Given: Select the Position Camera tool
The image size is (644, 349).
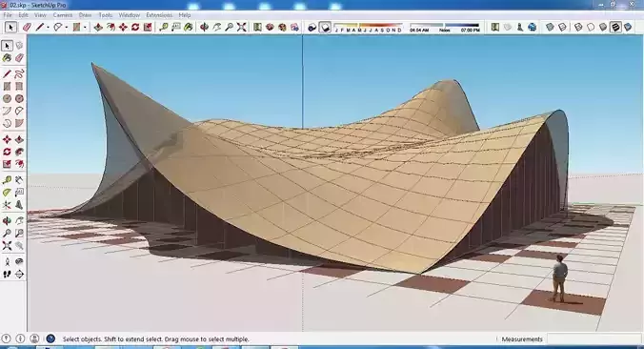Looking at the screenshot, I should click(7, 262).
